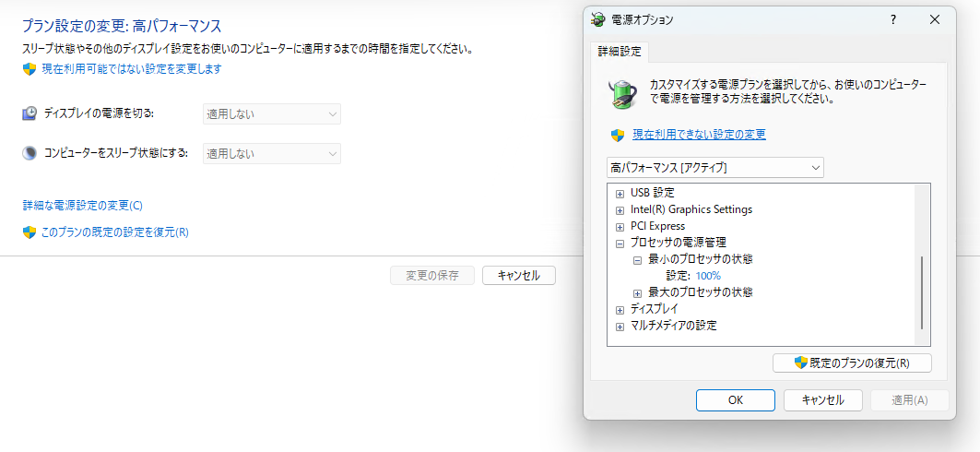Image resolution: width=980 pixels, height=452 pixels.
Task: Click the 電源オプション title bar battery icon
Action: [598, 19]
